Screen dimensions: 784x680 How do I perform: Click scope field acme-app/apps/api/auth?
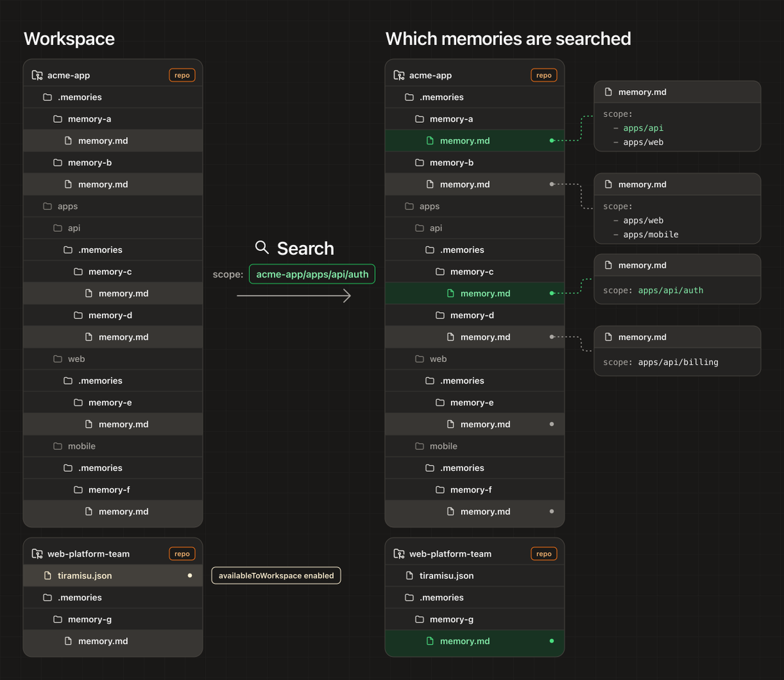(x=312, y=274)
